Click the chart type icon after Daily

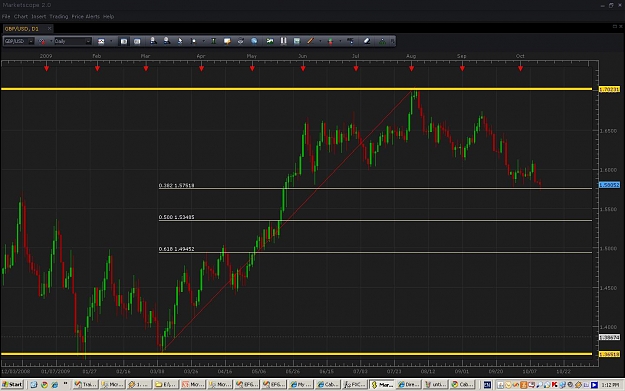pos(101,41)
